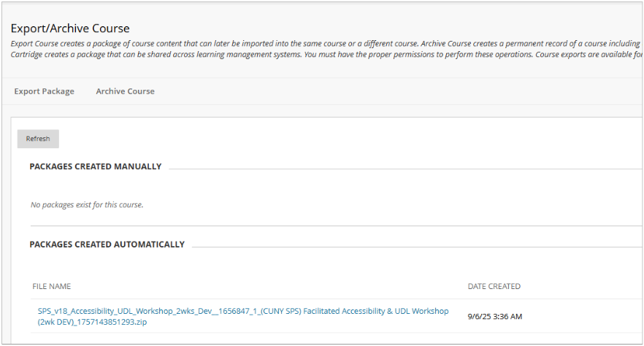Click the "(2wk DEV)_1757143851293.zip" line of the file link
The image size is (644, 346).
click(92, 322)
